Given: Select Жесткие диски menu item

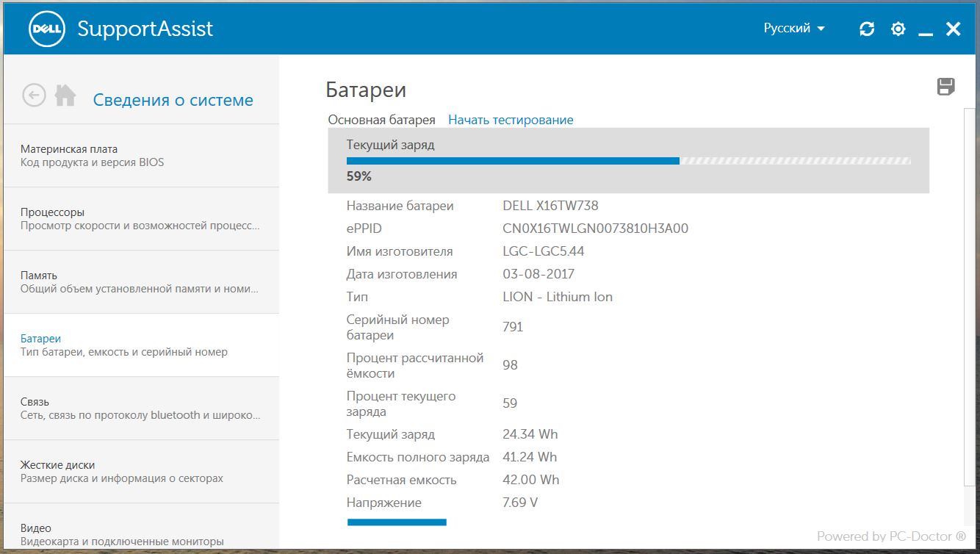Looking at the screenshot, I should [141, 472].
